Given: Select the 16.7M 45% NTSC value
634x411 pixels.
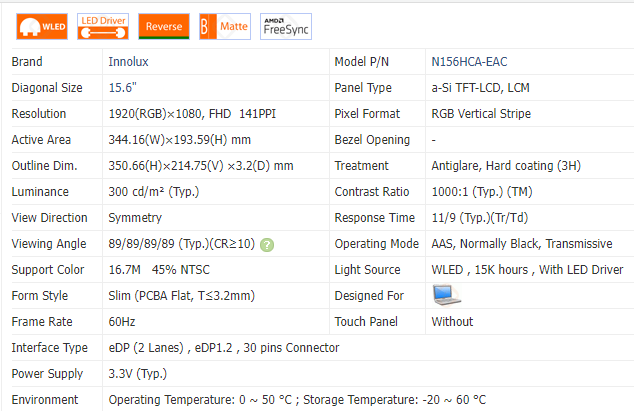Looking at the screenshot, I should tap(159, 269).
